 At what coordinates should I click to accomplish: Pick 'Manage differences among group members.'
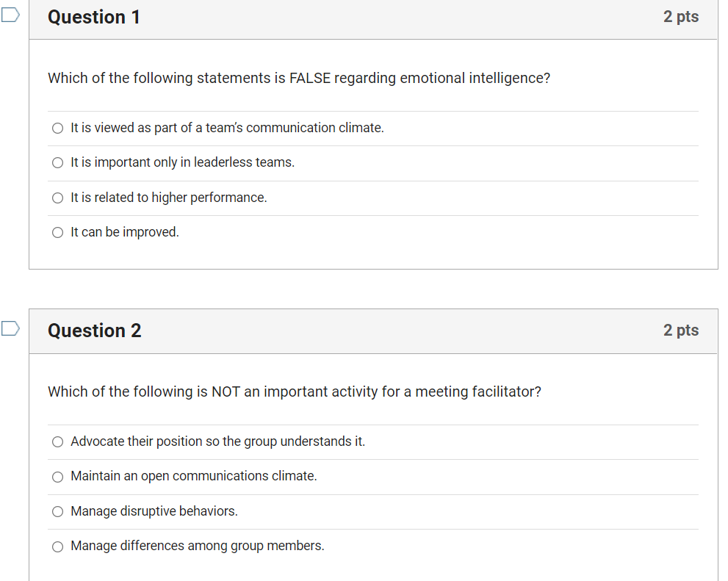57,546
